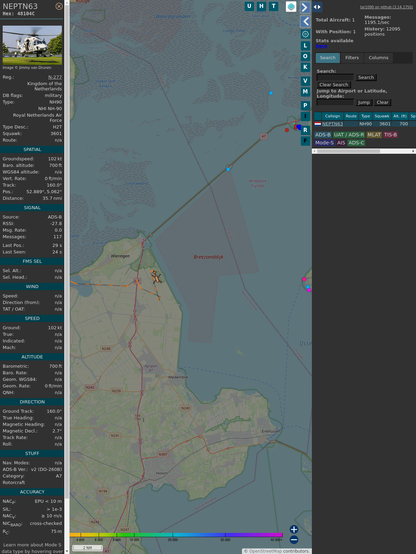This screenshot has width=416, height=554.
Task: Toggle the F map button
Action: (x=305, y=141)
